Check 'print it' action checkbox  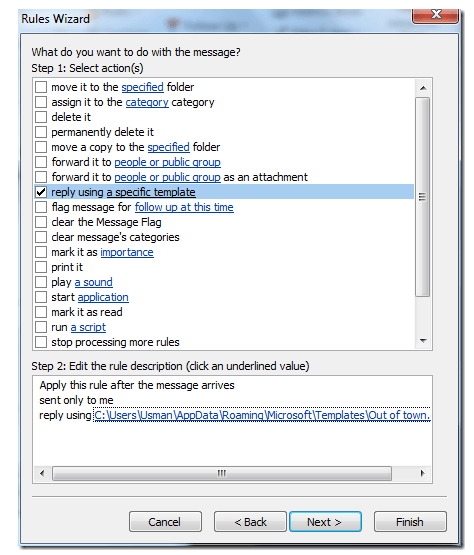click(41, 267)
